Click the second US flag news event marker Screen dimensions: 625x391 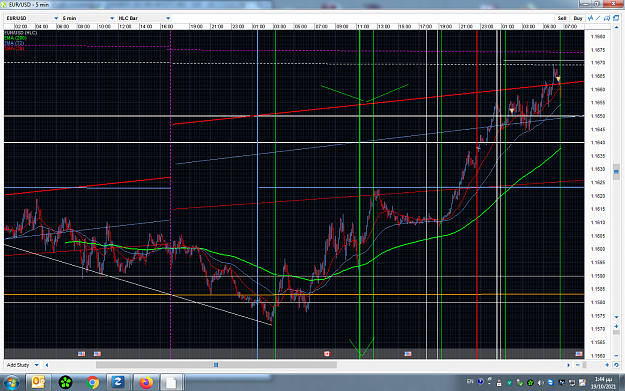point(97,354)
